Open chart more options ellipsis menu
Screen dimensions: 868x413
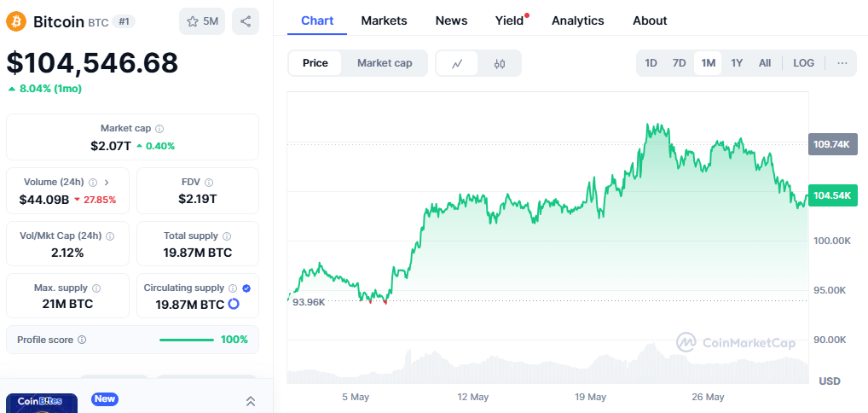click(x=842, y=63)
